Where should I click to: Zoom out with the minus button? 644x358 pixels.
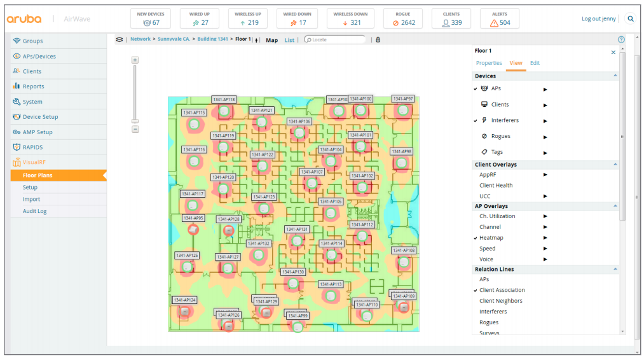(135, 129)
